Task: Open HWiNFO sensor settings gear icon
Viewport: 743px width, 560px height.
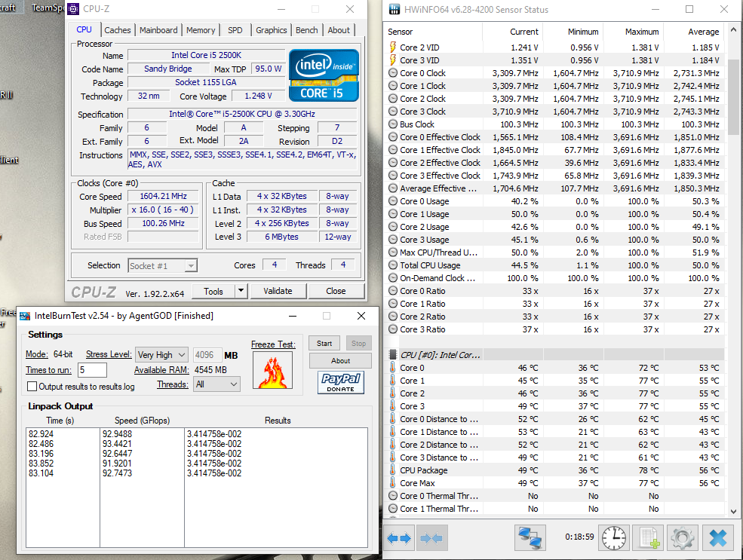Action: pos(683,537)
